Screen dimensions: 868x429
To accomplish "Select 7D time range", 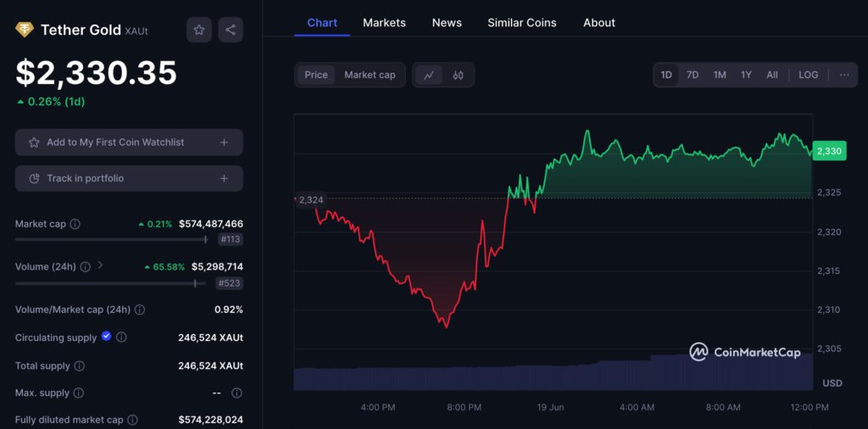I will tap(693, 75).
